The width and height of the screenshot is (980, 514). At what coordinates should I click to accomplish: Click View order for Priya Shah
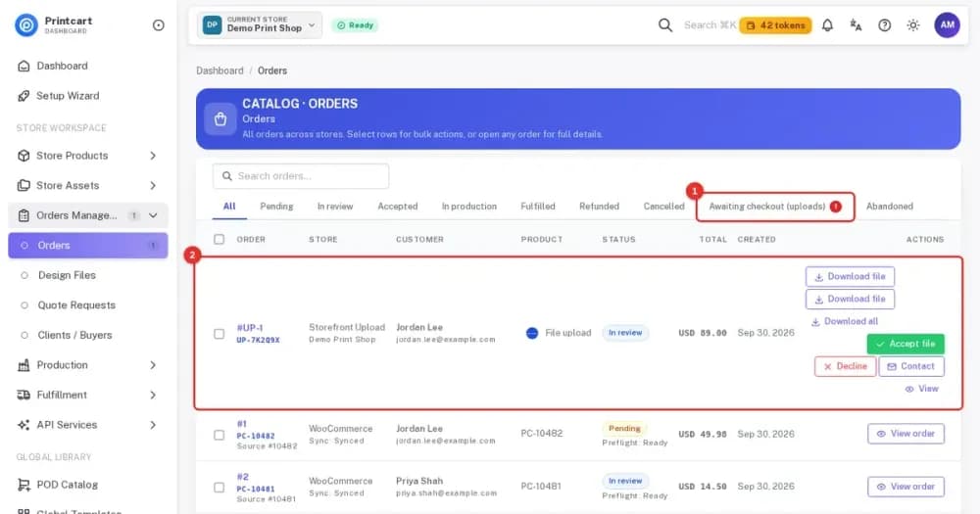(x=906, y=487)
